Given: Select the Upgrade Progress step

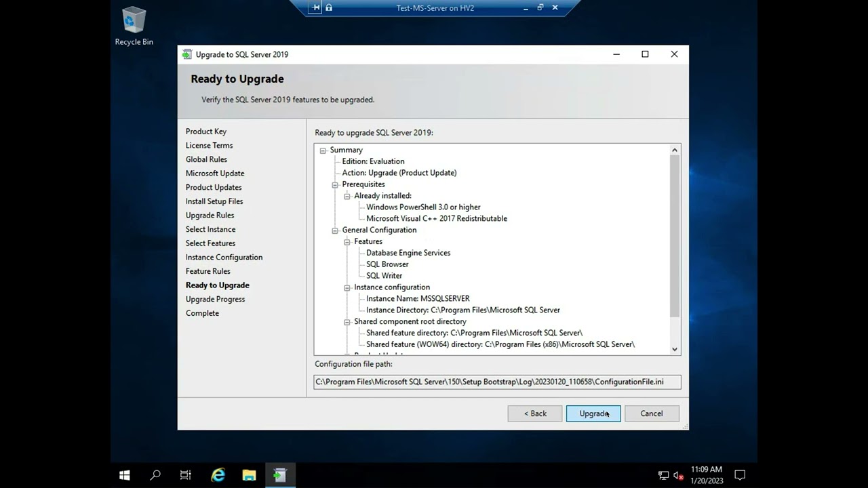Looking at the screenshot, I should (x=215, y=300).
